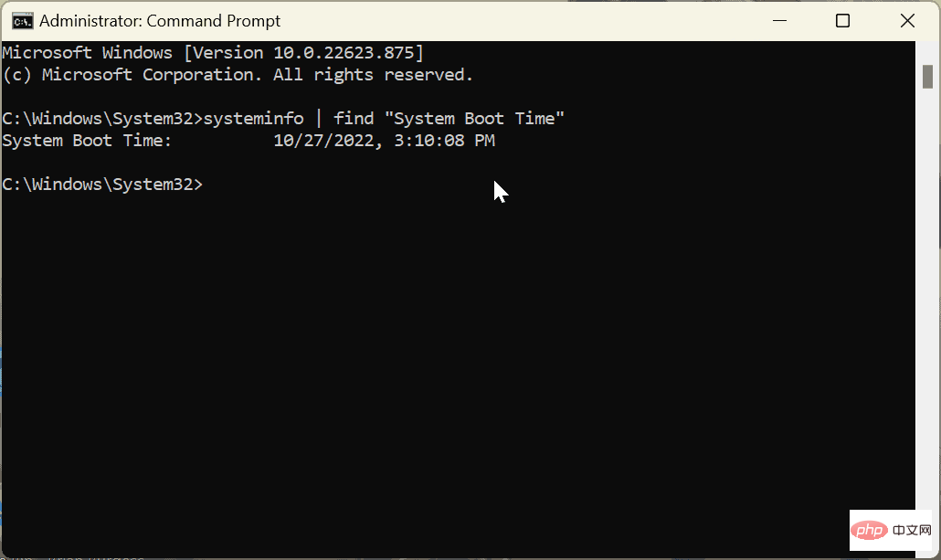Viewport: 941px width, 560px height.
Task: Click the version number 10.0.22623.875
Action: [x=344, y=53]
